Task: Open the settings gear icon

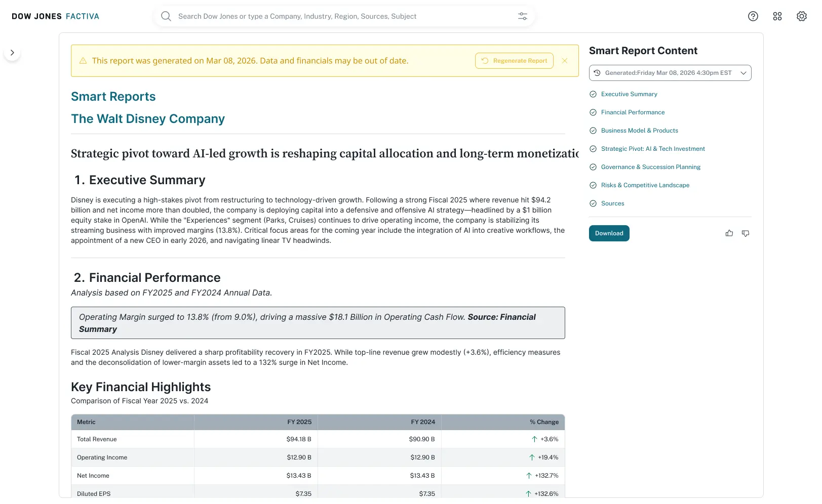Action: [x=801, y=16]
